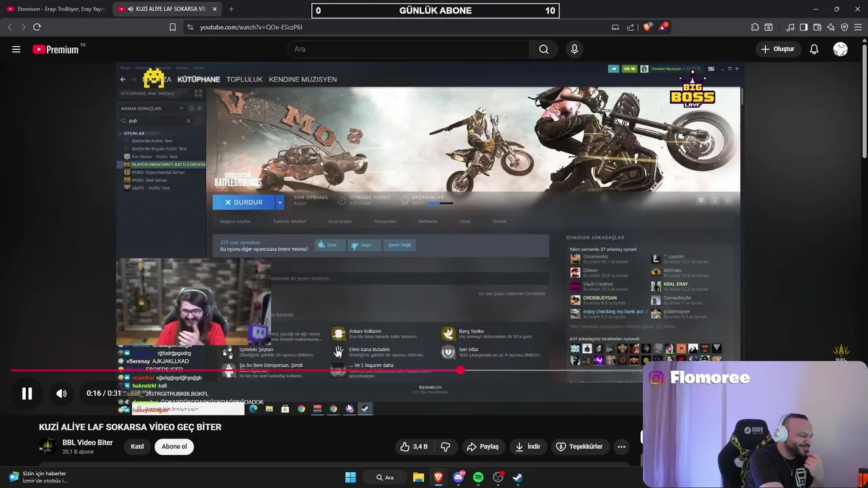The height and width of the screenshot is (488, 868).
Task: Open Brave browser taskbar icon
Action: click(439, 477)
